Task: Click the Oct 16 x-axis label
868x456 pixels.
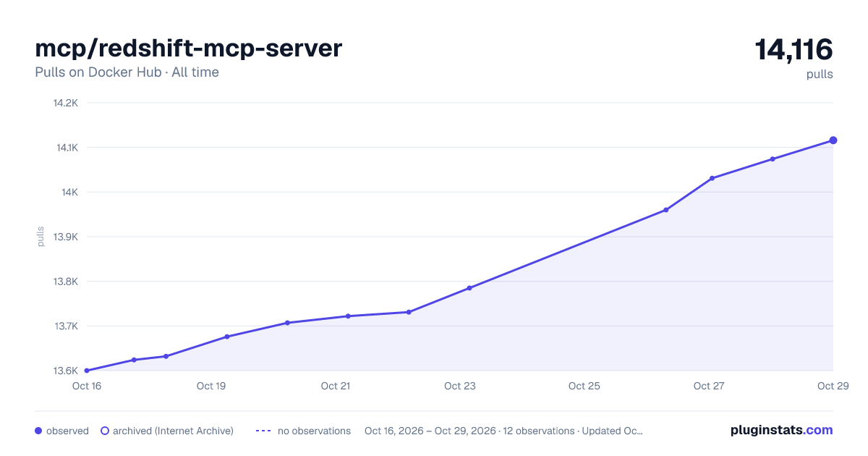Action: [x=87, y=386]
